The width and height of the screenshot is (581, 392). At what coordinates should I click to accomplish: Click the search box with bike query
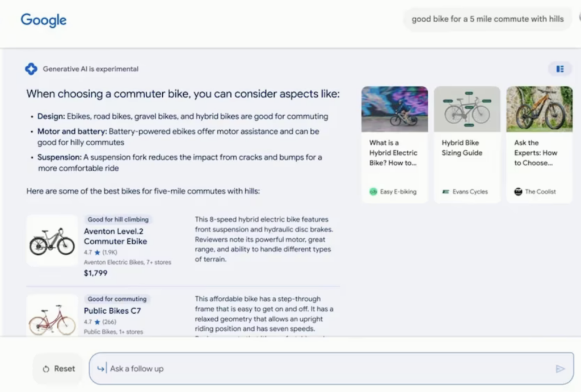487,19
